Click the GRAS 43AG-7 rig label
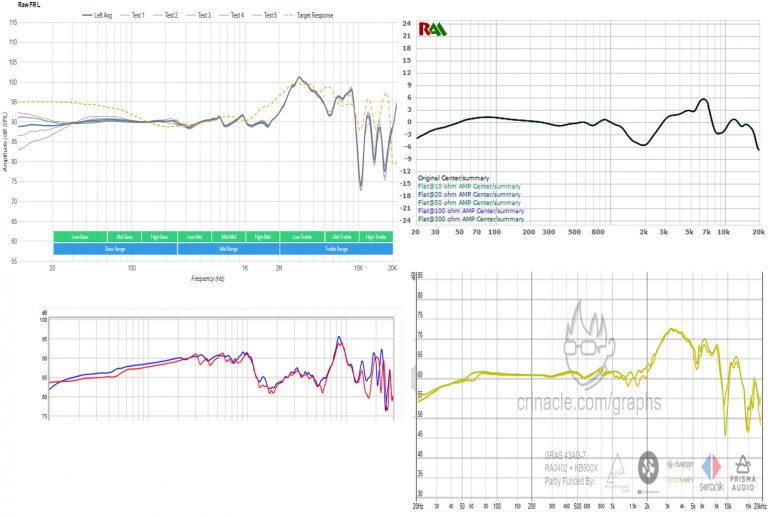Viewport: 768px width, 517px height. 565,455
